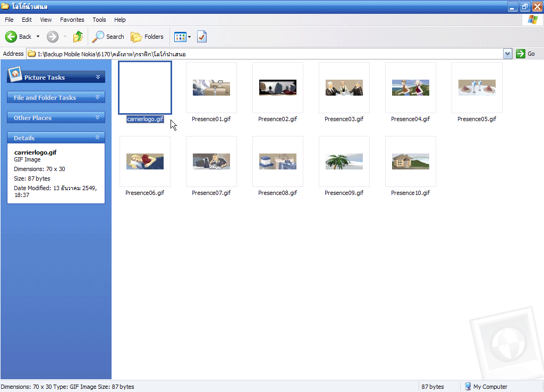Click inside the Address bar path
Screen dimensions: 544x392
(x=265, y=54)
